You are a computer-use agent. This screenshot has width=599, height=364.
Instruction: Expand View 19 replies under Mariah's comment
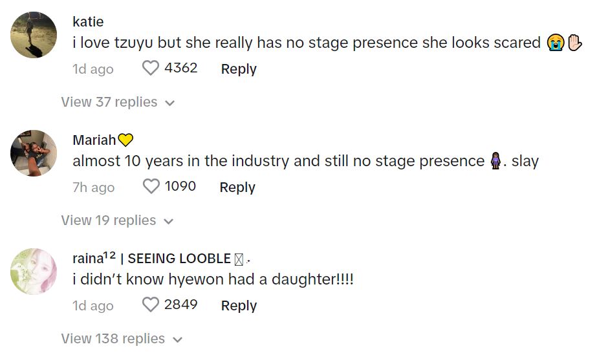tap(118, 220)
